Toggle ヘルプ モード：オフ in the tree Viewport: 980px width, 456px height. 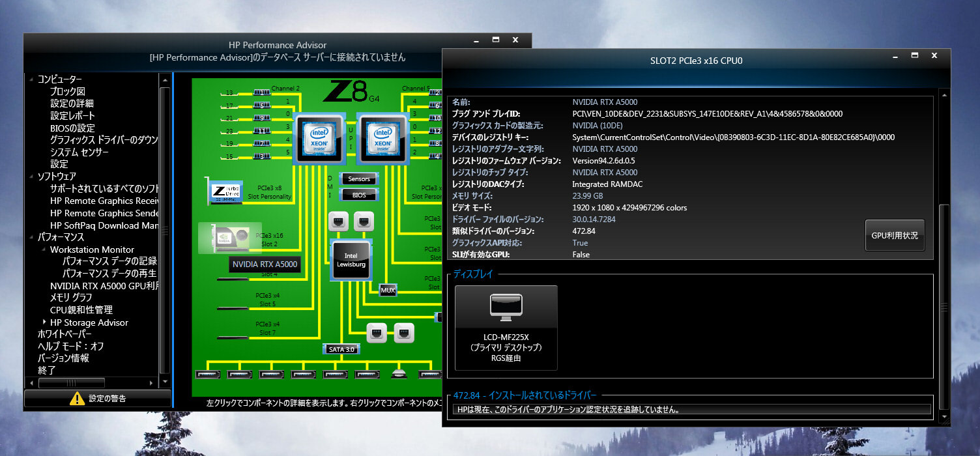click(x=70, y=346)
